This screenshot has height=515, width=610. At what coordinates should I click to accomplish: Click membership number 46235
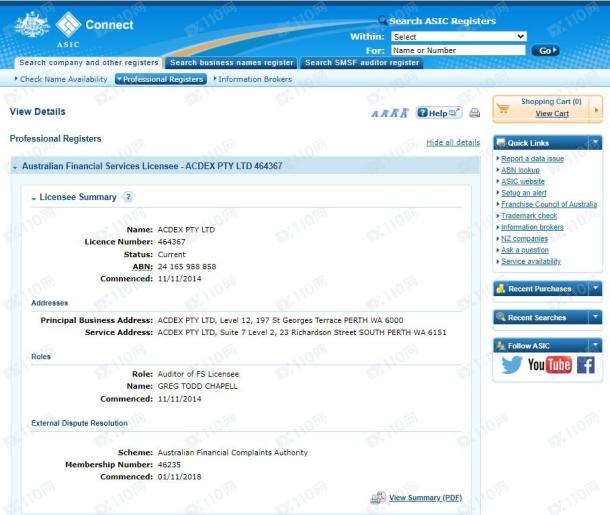(x=169, y=465)
